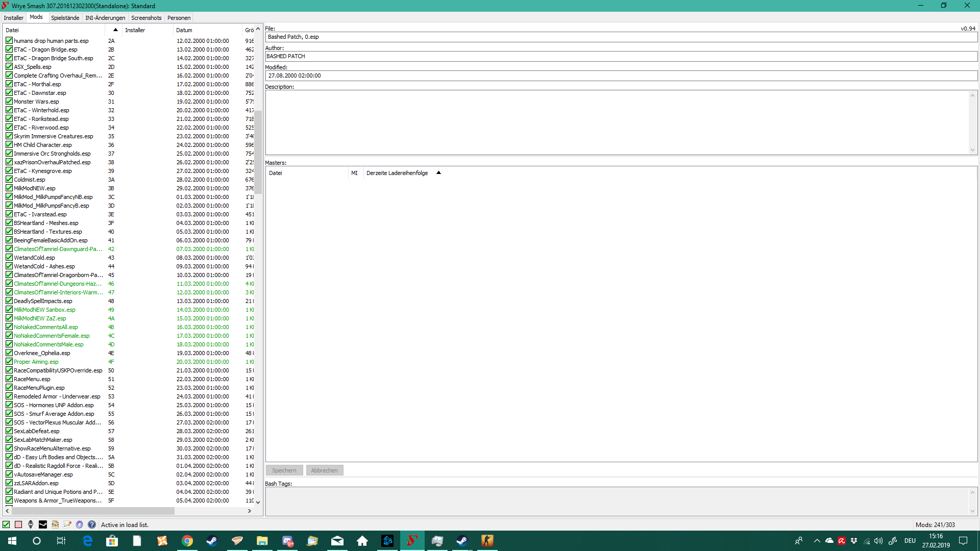Click into the File name field

coord(621,37)
